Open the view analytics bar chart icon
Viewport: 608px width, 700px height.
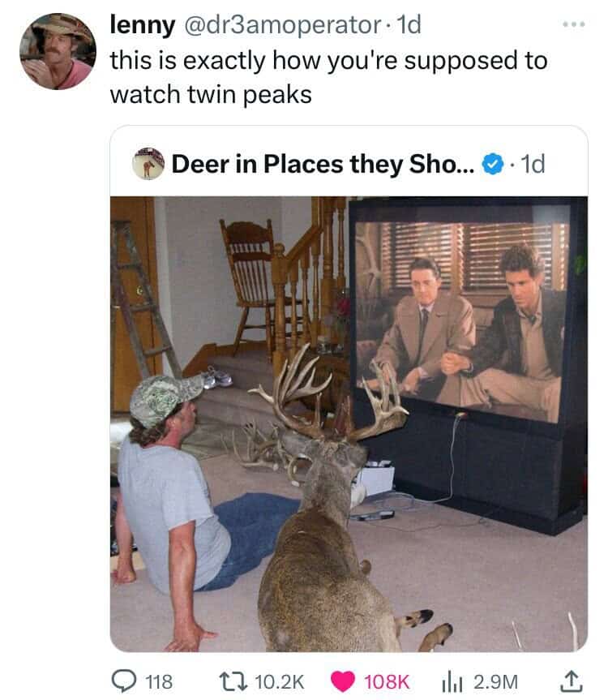pyautogui.click(x=452, y=682)
